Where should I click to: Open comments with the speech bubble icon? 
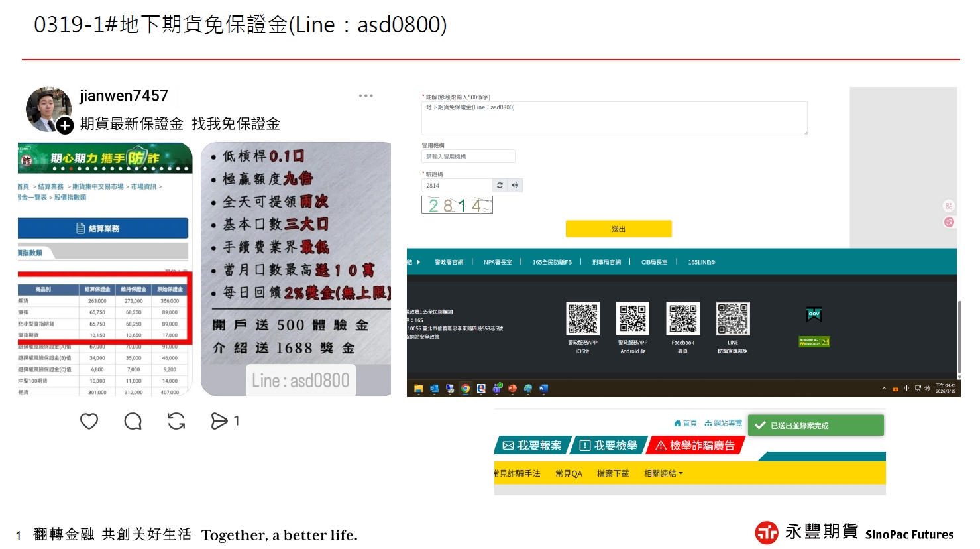(133, 421)
